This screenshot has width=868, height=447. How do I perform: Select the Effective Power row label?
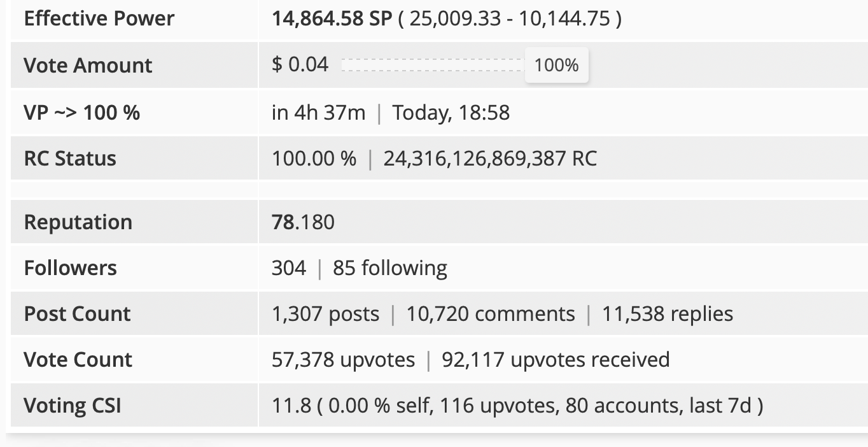(x=99, y=18)
